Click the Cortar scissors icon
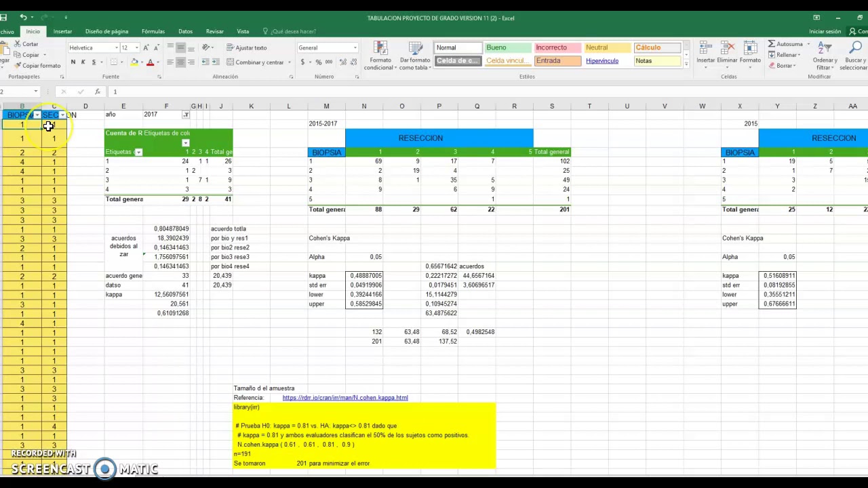Viewport: 868px width, 488px height. pyautogui.click(x=17, y=44)
